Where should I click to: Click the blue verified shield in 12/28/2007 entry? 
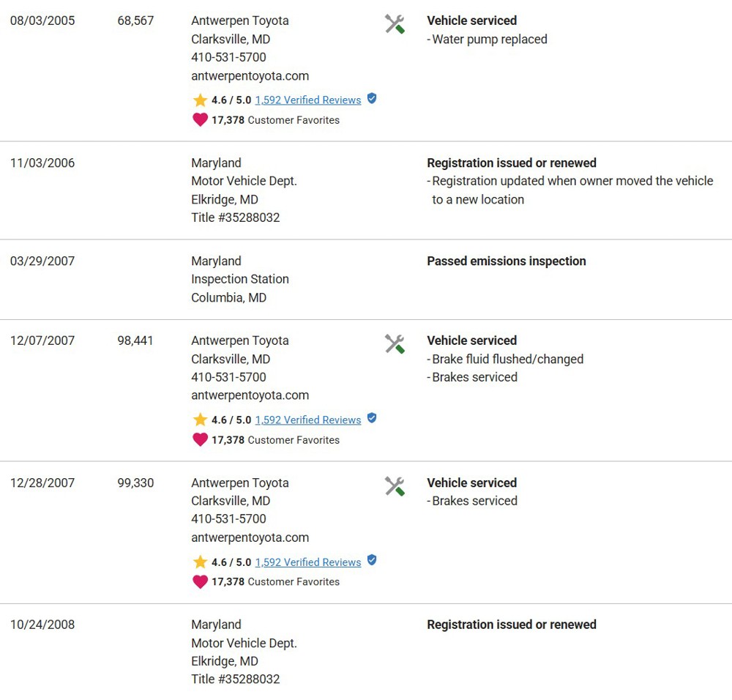(372, 560)
